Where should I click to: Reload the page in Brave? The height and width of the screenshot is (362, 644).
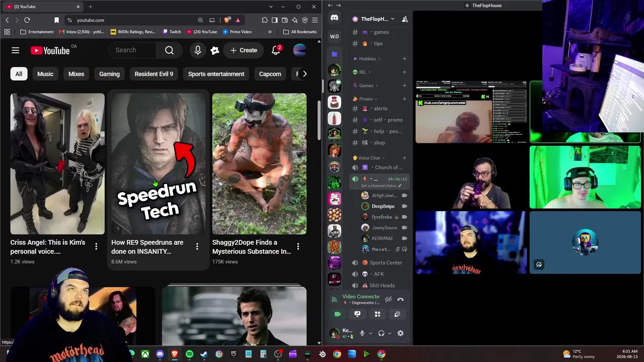27,20
